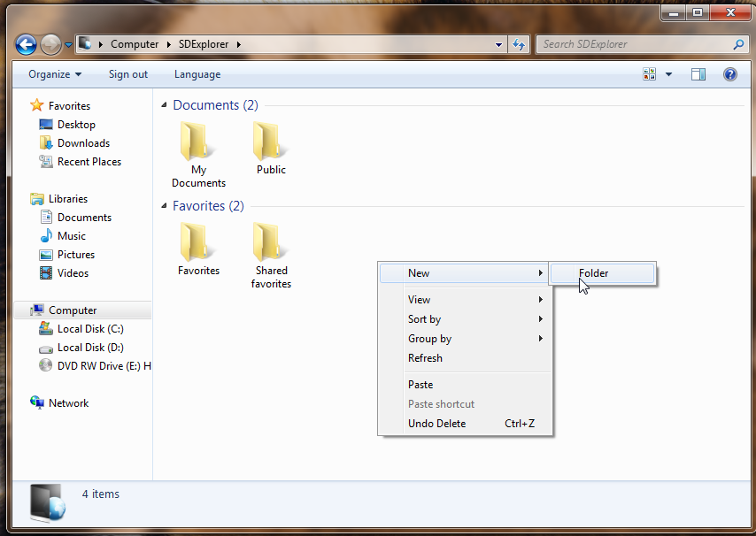
Task: Click Sign out in the toolbar
Action: click(128, 74)
